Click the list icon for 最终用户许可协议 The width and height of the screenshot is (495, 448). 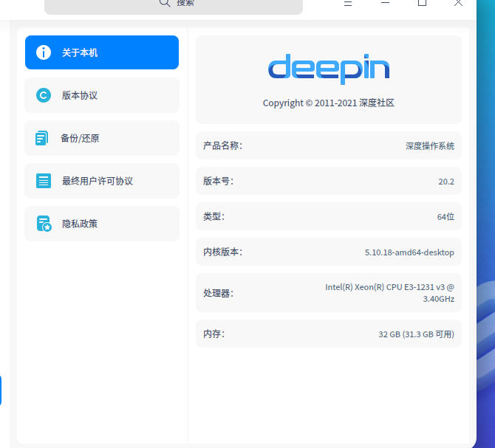[x=44, y=181]
